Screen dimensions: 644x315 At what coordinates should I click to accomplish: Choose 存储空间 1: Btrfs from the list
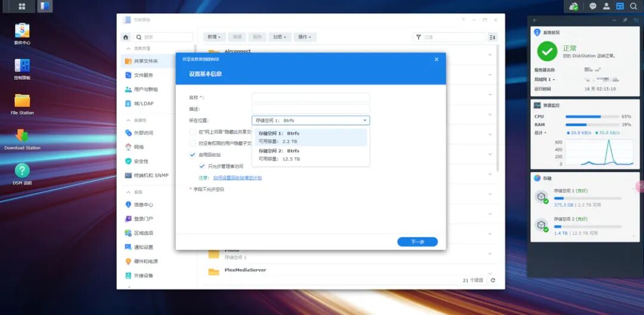tap(311, 138)
